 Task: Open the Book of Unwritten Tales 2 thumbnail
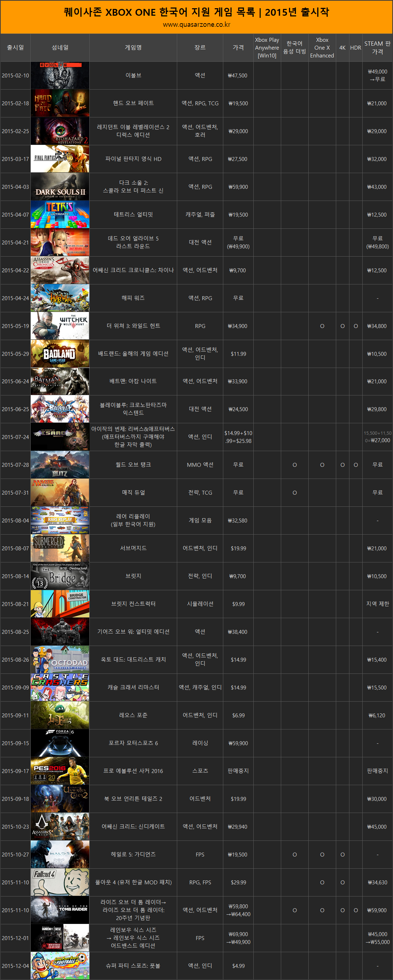pos(60,799)
